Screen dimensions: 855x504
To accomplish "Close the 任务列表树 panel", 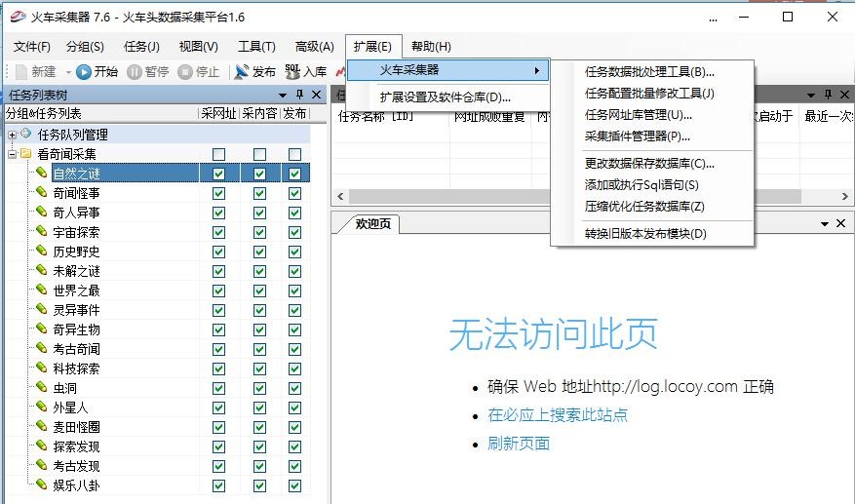I will (x=316, y=95).
